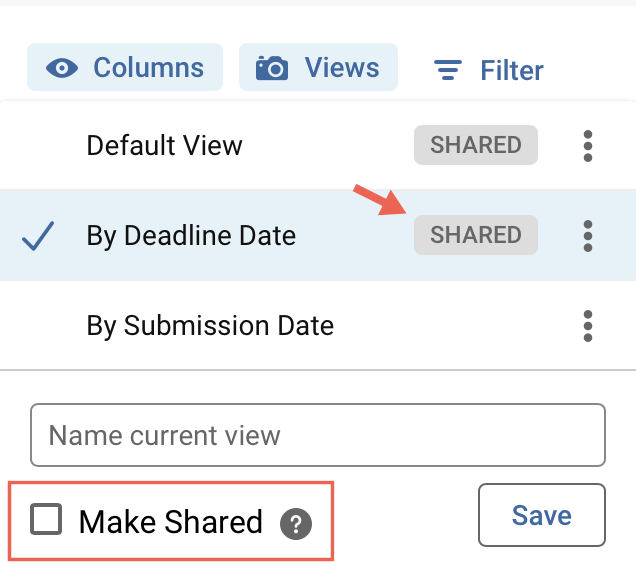Click the help question mark beside Make Shared
The height and width of the screenshot is (576, 636).
tap(295, 524)
